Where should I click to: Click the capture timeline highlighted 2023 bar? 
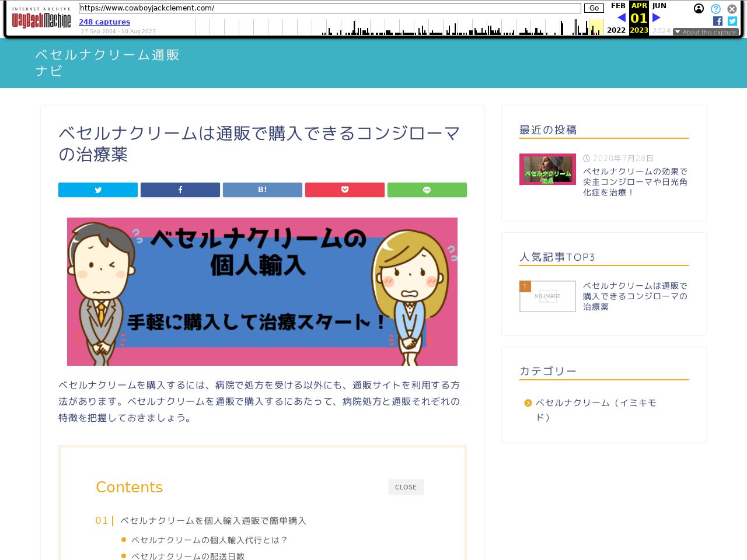point(596,27)
